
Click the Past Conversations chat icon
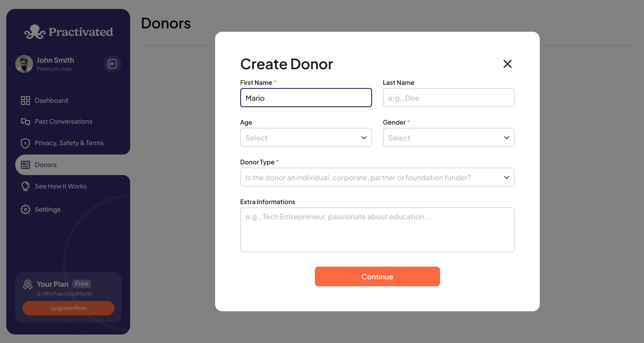[x=25, y=121]
